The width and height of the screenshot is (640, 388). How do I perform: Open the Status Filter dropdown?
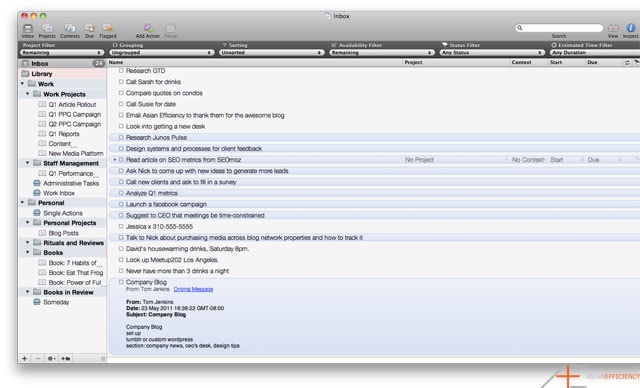pos(492,53)
